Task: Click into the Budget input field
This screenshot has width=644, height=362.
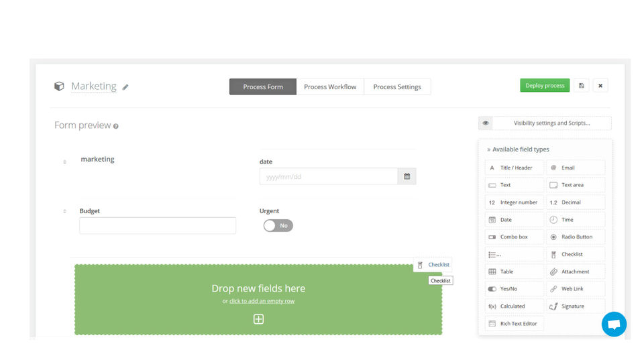Action: pyautogui.click(x=158, y=226)
